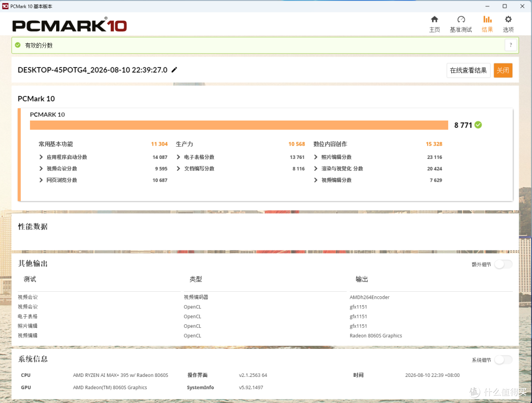This screenshot has width=532, height=403.
Task: Click the 生产力 heading
Action: pyautogui.click(x=184, y=144)
